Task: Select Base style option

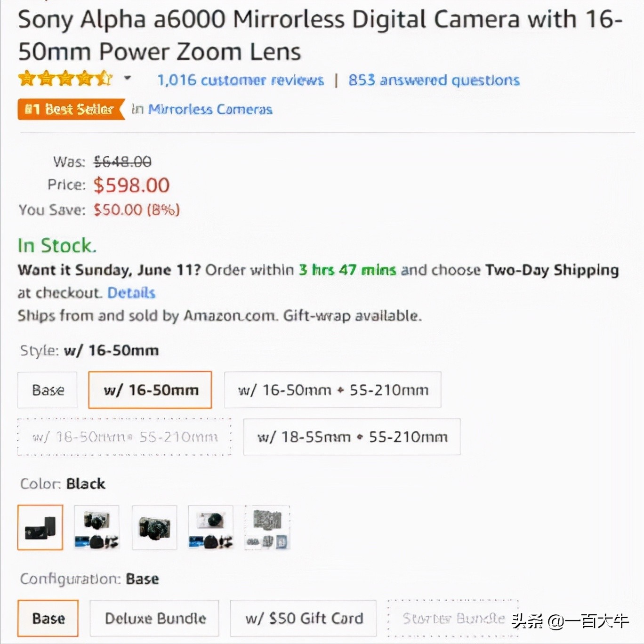Action: click(48, 390)
